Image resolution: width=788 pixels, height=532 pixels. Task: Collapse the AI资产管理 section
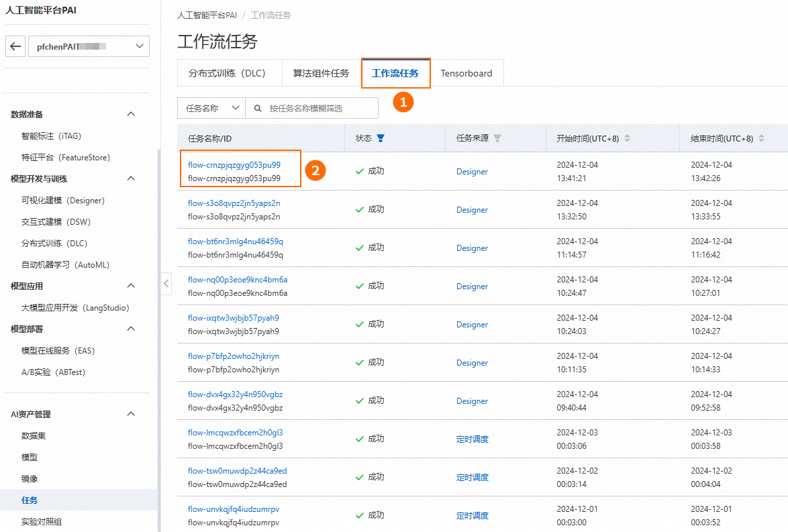click(131, 414)
